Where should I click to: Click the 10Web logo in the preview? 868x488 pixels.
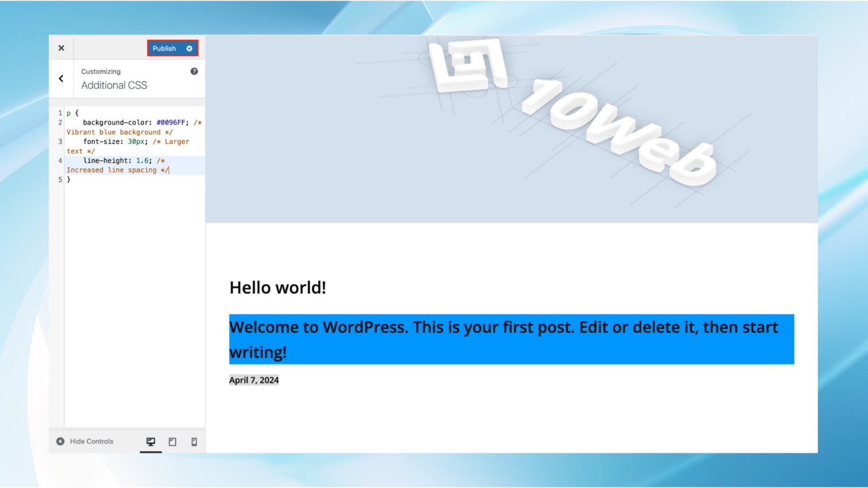point(565,124)
